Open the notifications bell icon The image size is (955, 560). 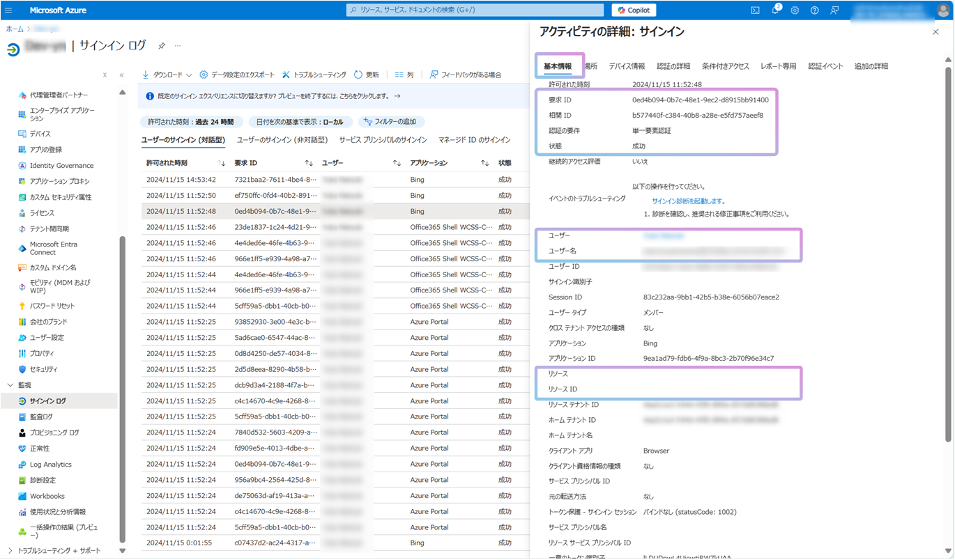pyautogui.click(x=775, y=10)
